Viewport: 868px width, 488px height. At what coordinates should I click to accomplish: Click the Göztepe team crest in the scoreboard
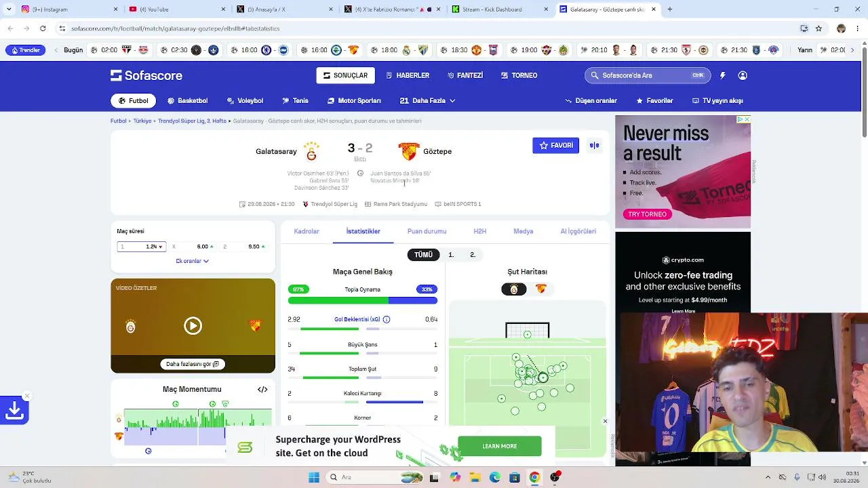(408, 151)
